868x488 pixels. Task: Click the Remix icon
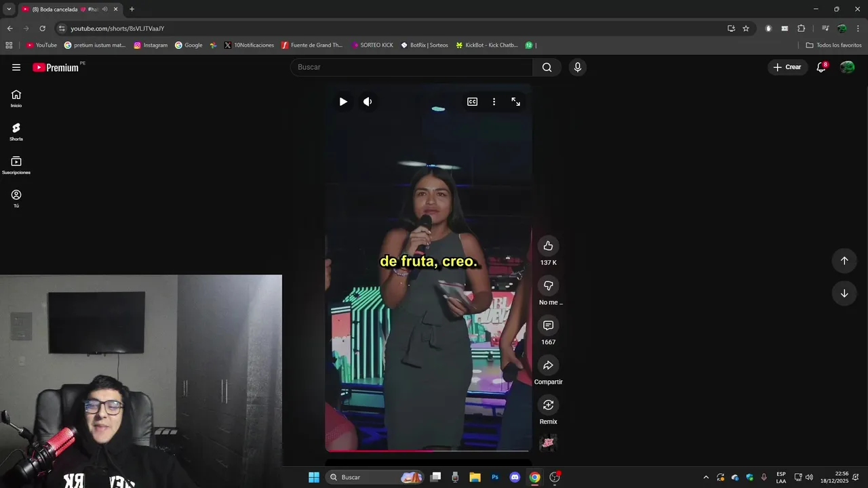click(548, 405)
